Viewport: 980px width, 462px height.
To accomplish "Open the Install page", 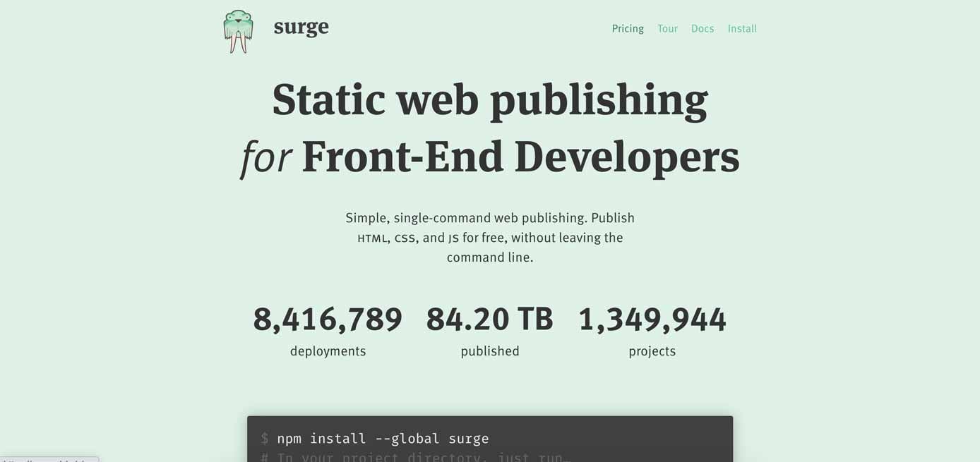I will (742, 28).
